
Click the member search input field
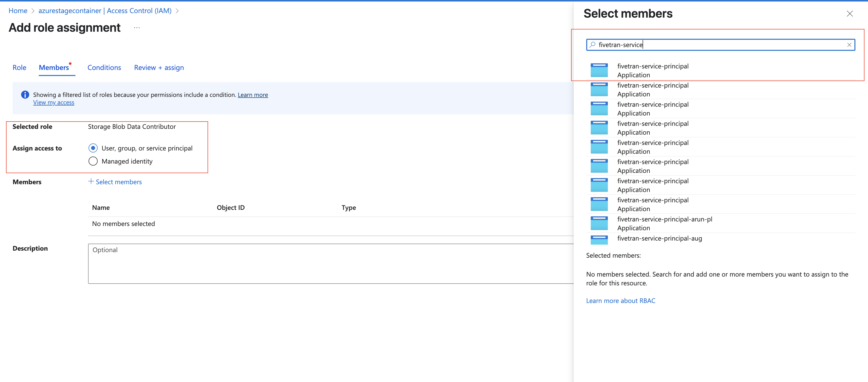(x=720, y=45)
